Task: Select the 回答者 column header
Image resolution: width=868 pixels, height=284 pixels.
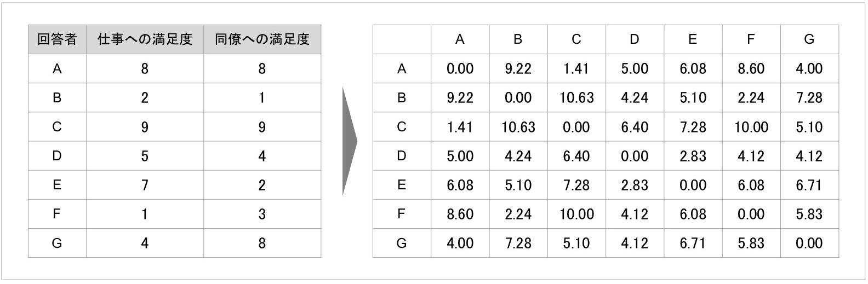Action: (57, 39)
